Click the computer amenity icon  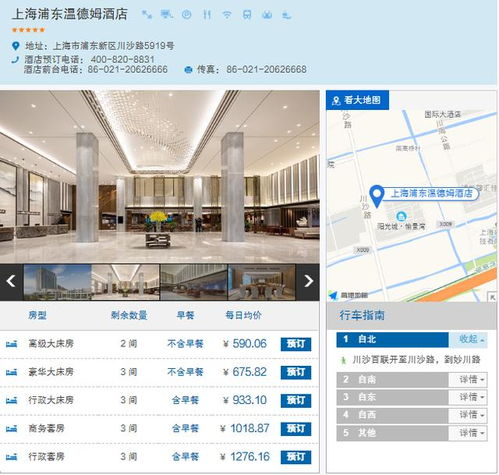[167, 14]
